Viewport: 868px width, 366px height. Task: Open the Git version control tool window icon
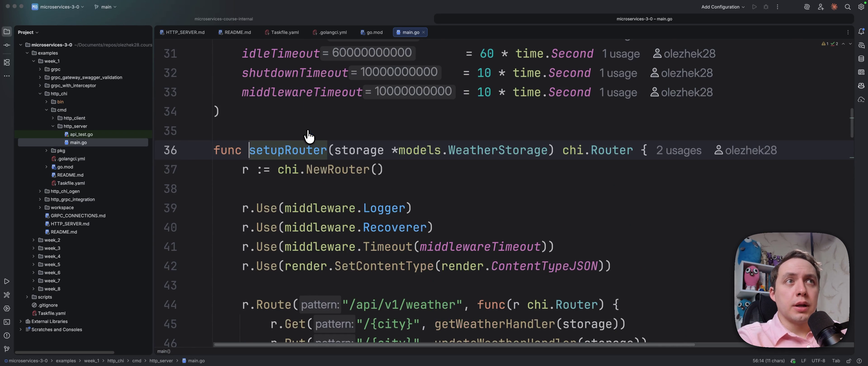pyautogui.click(x=7, y=349)
